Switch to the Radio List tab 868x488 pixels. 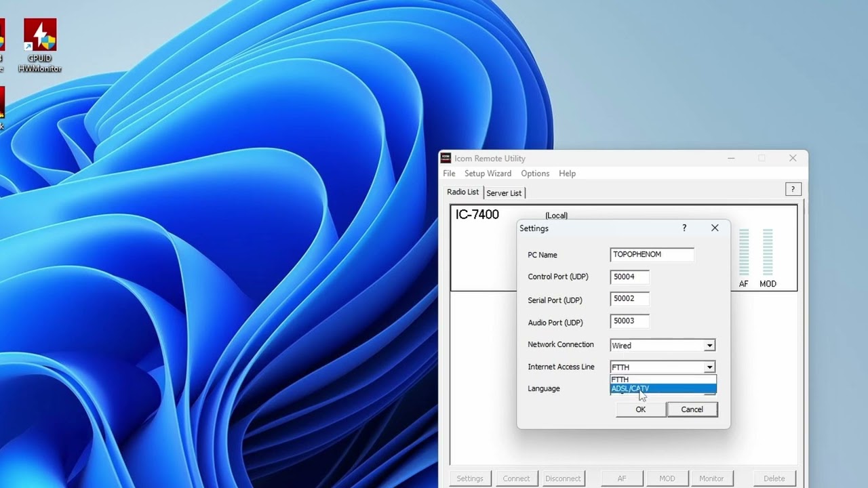click(463, 192)
